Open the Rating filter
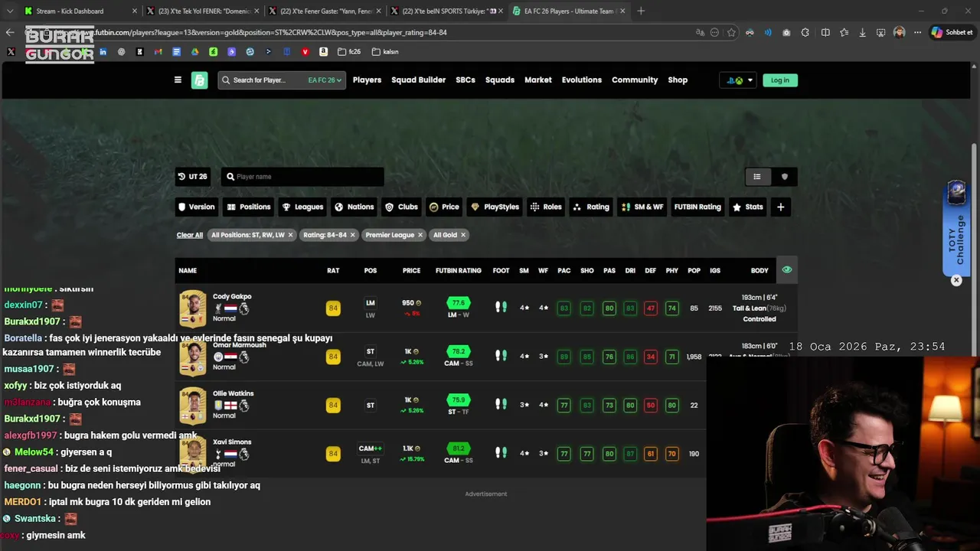 click(x=591, y=207)
